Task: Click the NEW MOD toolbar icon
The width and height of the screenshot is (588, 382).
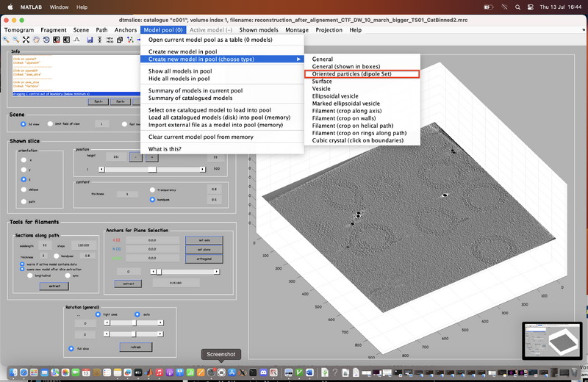Action: (110, 40)
